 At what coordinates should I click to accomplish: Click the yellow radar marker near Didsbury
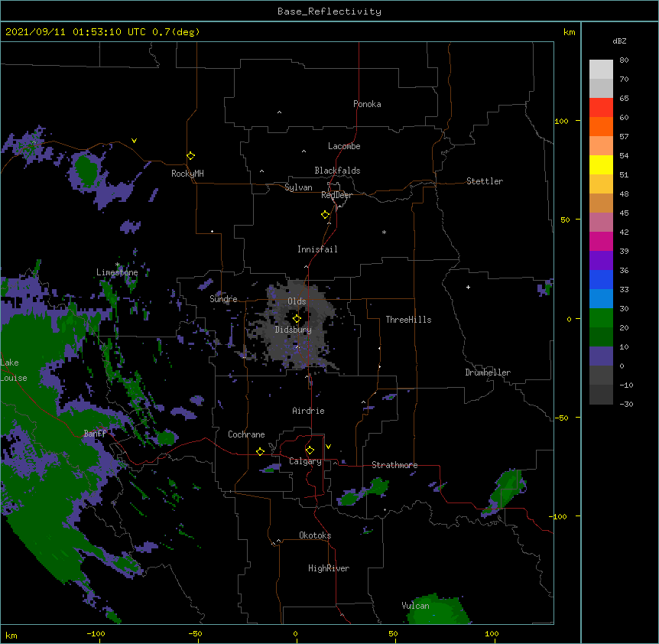click(x=297, y=319)
